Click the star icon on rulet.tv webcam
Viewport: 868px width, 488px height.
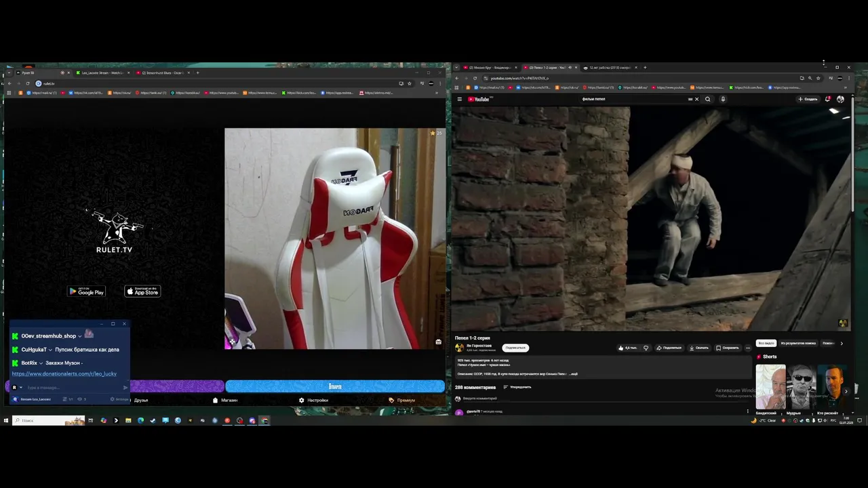click(433, 134)
